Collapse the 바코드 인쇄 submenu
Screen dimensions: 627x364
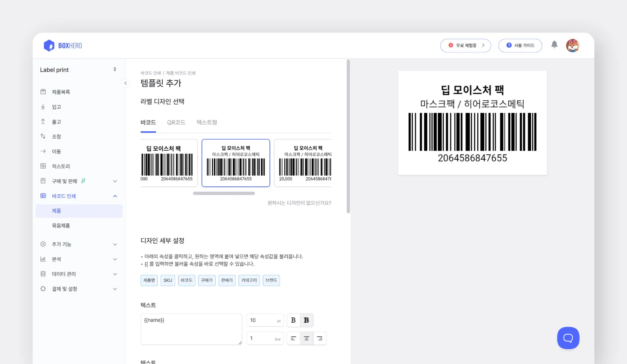click(x=115, y=196)
